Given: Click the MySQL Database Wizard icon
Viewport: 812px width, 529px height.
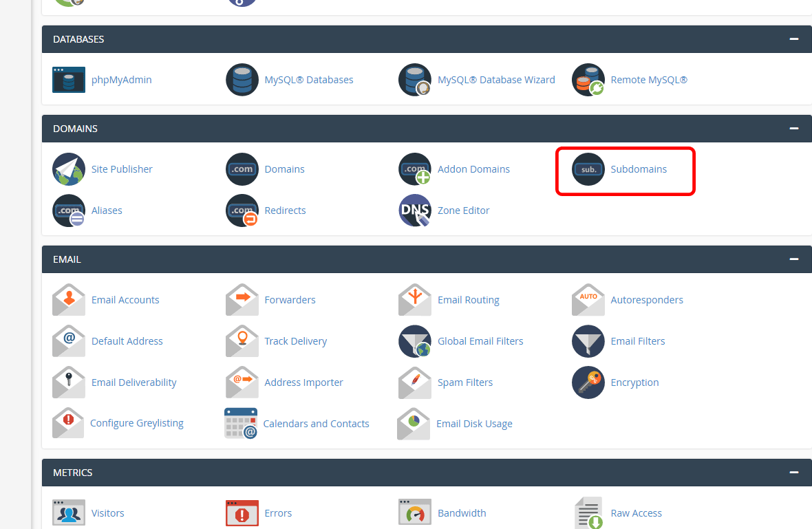Looking at the screenshot, I should (415, 80).
